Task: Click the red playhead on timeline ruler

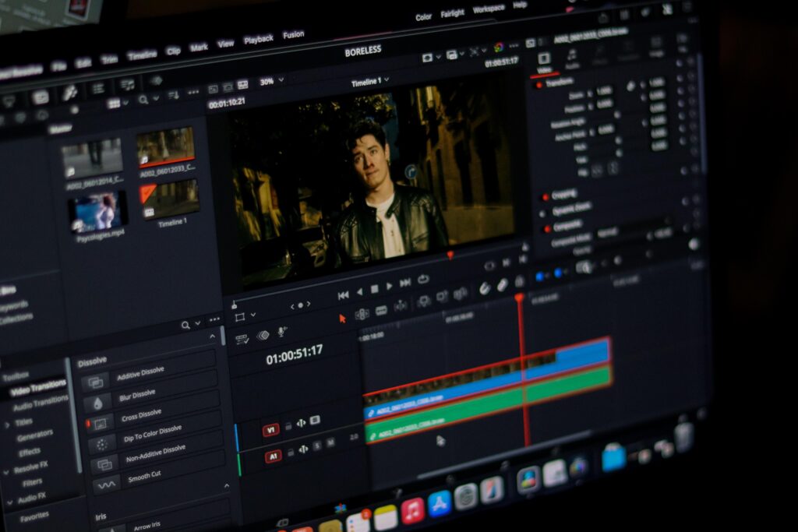Action: point(519,298)
